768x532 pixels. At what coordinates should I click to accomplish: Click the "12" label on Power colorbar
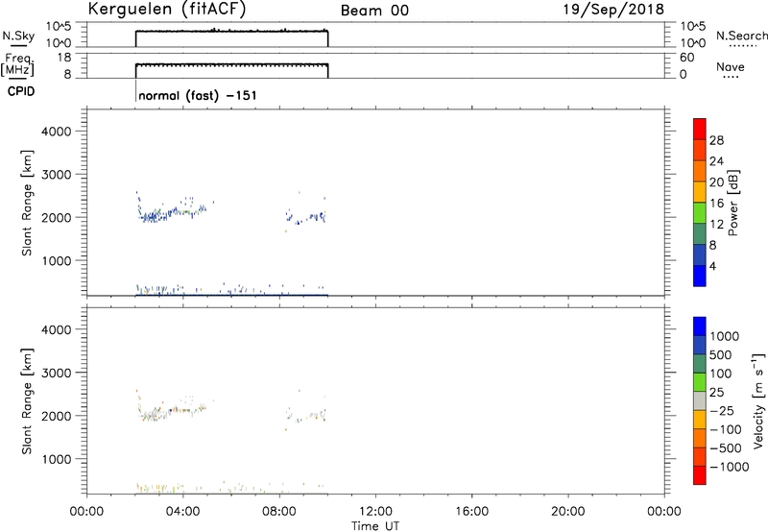[716, 225]
